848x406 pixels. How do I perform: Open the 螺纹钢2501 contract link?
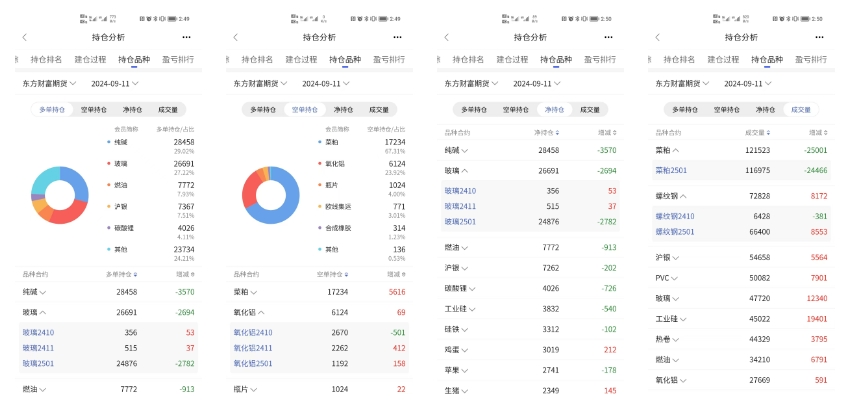pos(675,231)
